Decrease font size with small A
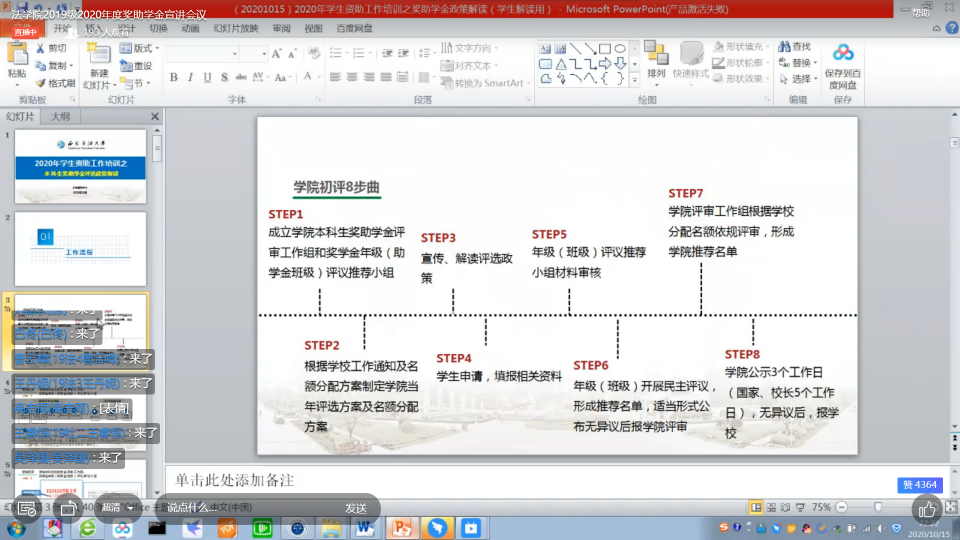Viewport: 960px width, 540px height. [292, 54]
